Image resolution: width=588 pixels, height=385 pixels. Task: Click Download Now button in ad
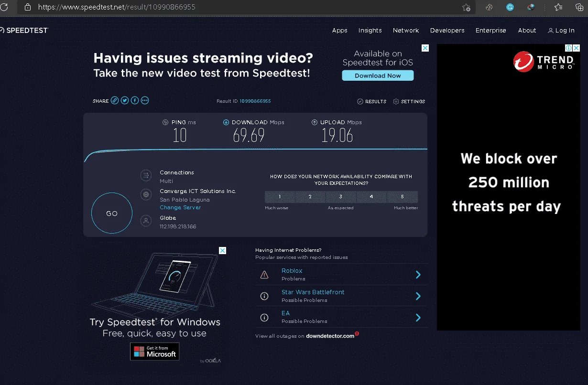click(x=378, y=75)
